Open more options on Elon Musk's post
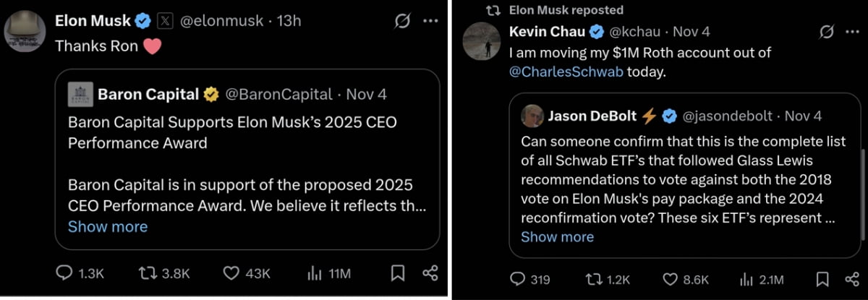The width and height of the screenshot is (868, 300). (x=430, y=21)
